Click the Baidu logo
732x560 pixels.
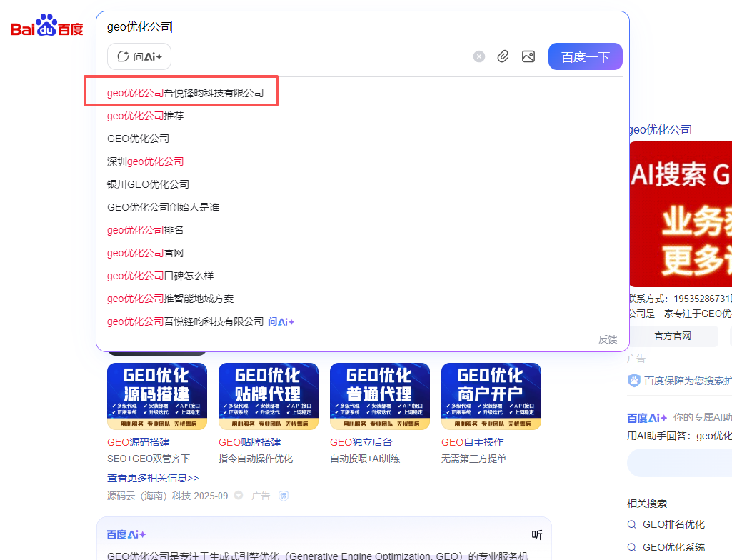47,27
